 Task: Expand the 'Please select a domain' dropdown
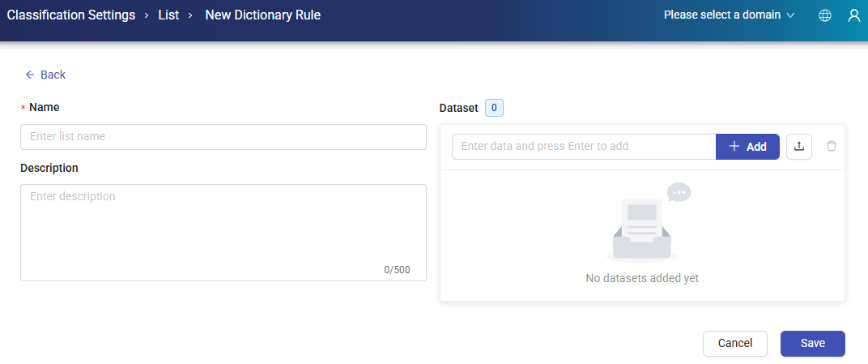pos(729,15)
